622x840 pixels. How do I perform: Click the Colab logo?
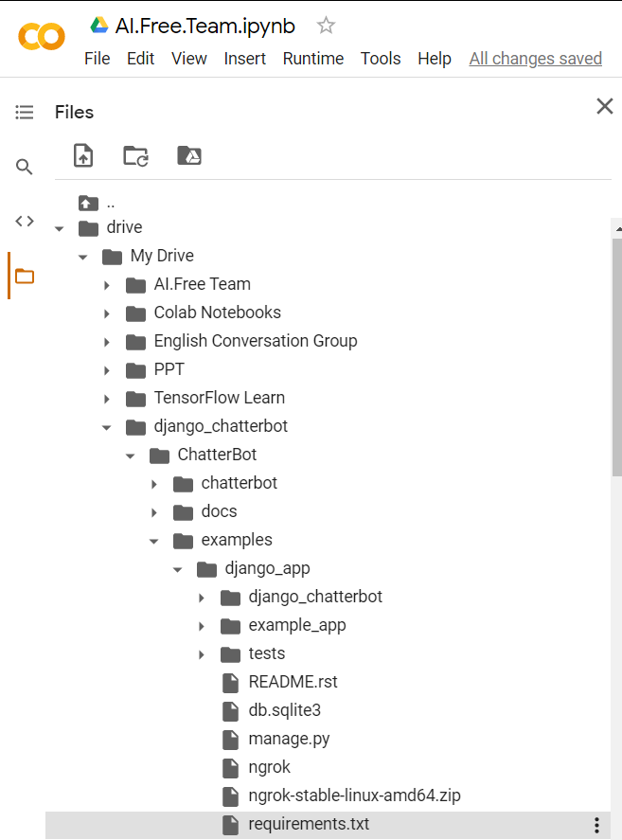pos(42,37)
